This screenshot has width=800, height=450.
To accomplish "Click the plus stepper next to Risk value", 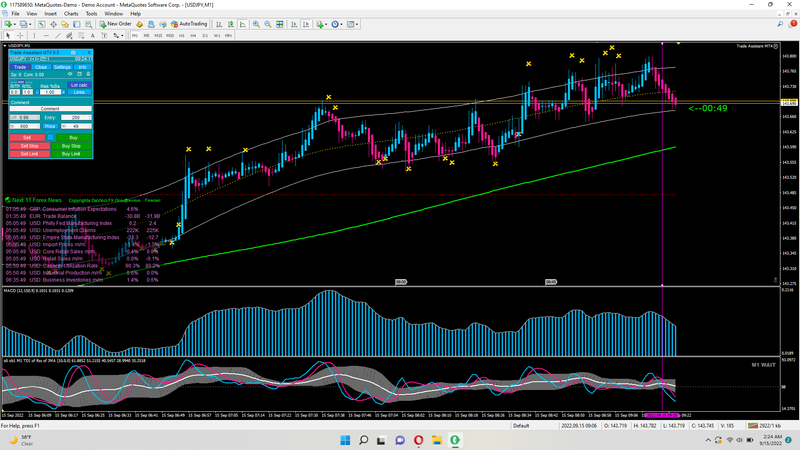I will tap(63, 92).
